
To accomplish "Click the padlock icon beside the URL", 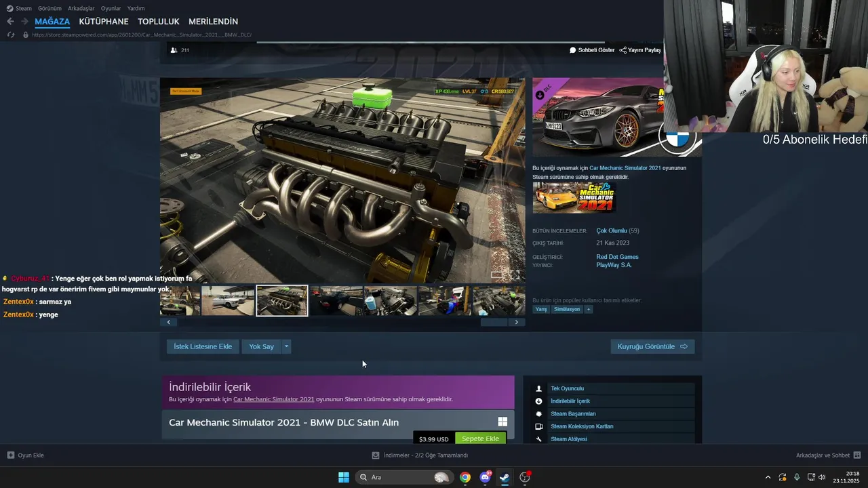I will pos(26,35).
